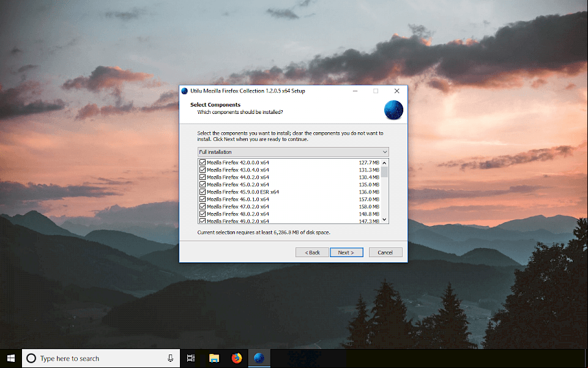
Task: Click the 131.3 MB size text
Action: [x=369, y=170]
